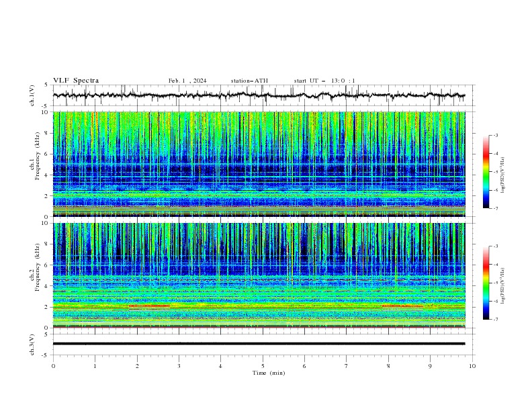Click the "ch.1(V)" axis label
This screenshot has height=411, width=532.
coord(32,95)
